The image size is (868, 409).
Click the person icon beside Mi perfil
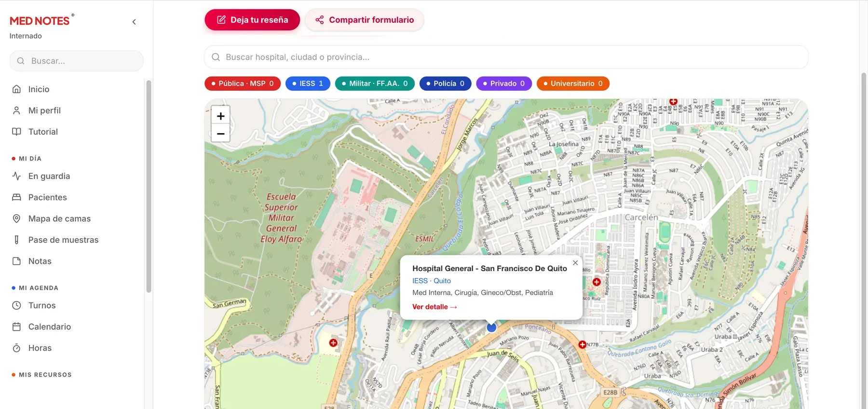click(16, 110)
